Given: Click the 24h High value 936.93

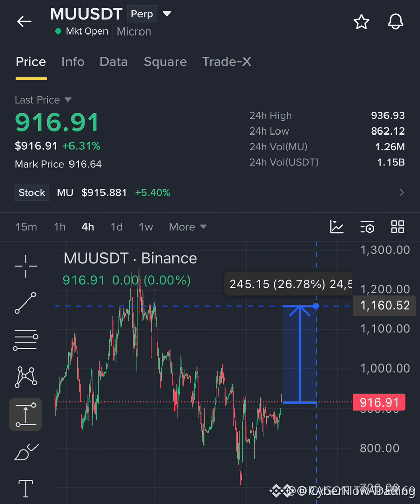Looking at the screenshot, I should [x=388, y=115].
